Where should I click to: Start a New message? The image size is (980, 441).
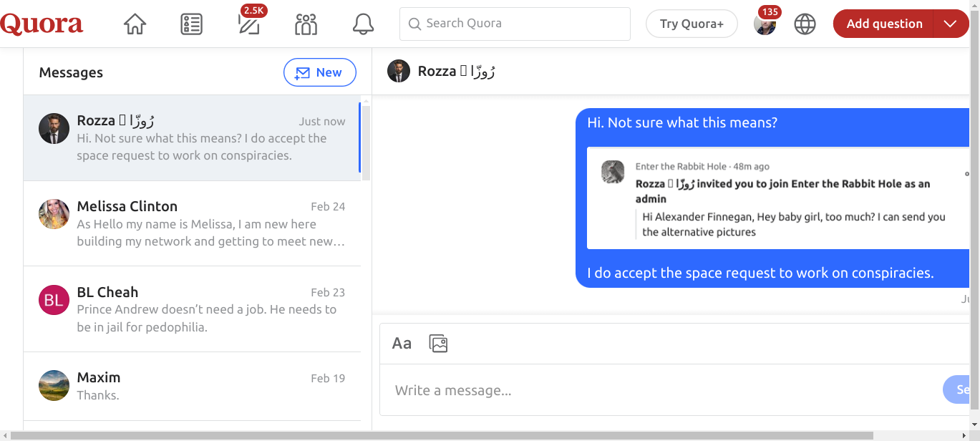point(320,72)
